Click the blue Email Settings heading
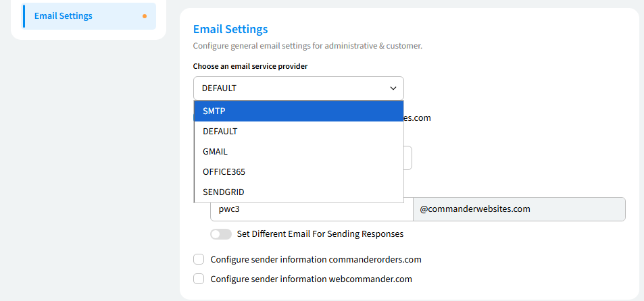 (x=230, y=29)
